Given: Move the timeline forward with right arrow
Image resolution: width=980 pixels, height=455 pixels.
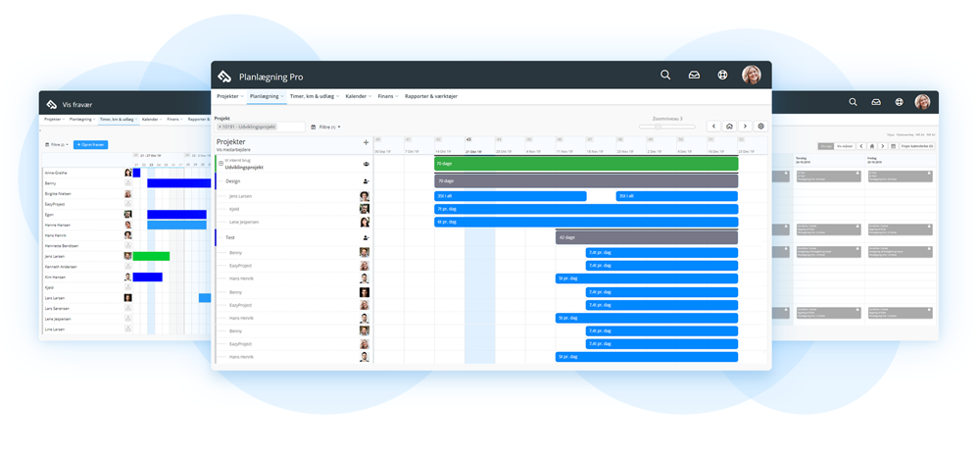Looking at the screenshot, I should [745, 126].
